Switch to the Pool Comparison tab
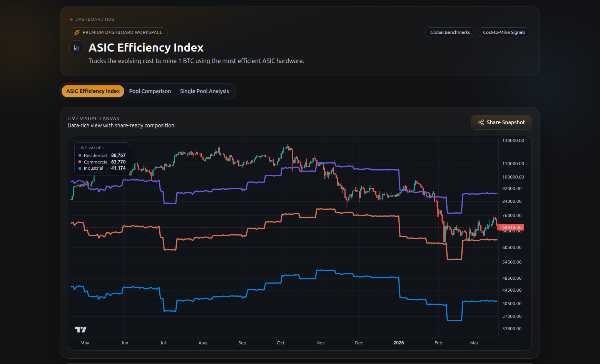The width and height of the screenshot is (600, 364). pos(150,91)
